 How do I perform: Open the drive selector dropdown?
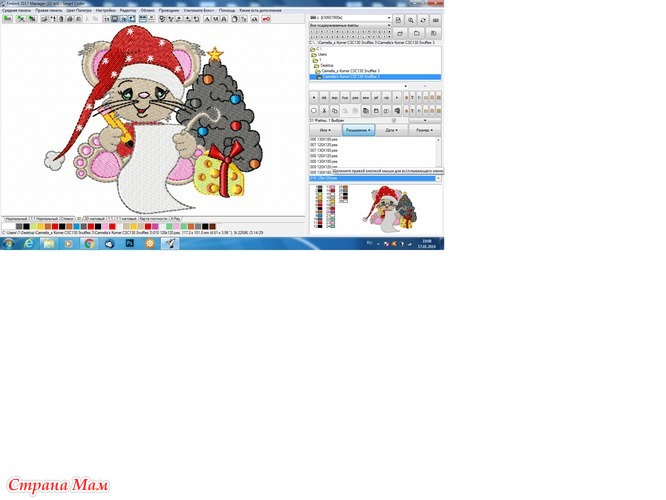coord(389,18)
